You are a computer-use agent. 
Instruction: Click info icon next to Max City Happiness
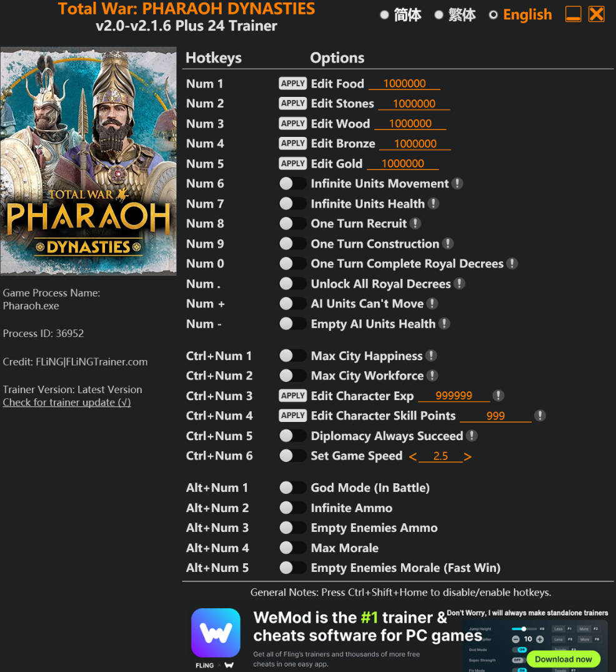click(431, 356)
